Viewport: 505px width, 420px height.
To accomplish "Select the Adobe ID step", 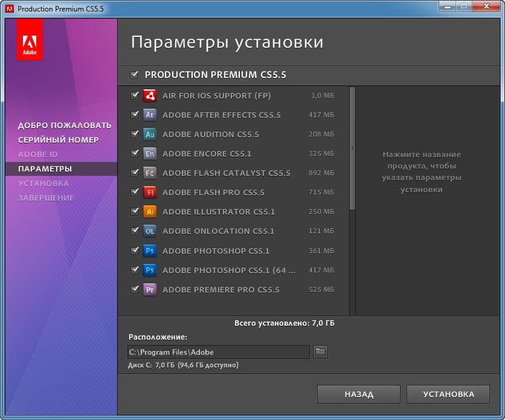I will (x=37, y=154).
